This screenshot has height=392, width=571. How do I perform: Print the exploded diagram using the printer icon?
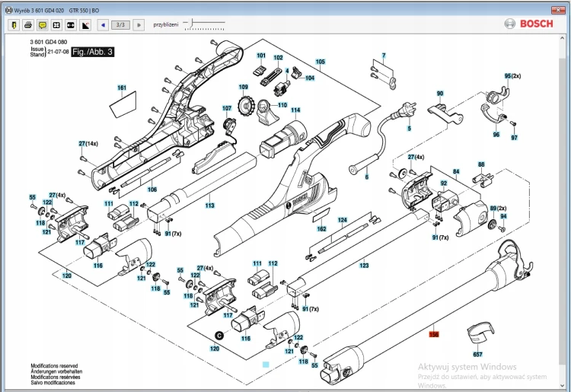point(28,25)
